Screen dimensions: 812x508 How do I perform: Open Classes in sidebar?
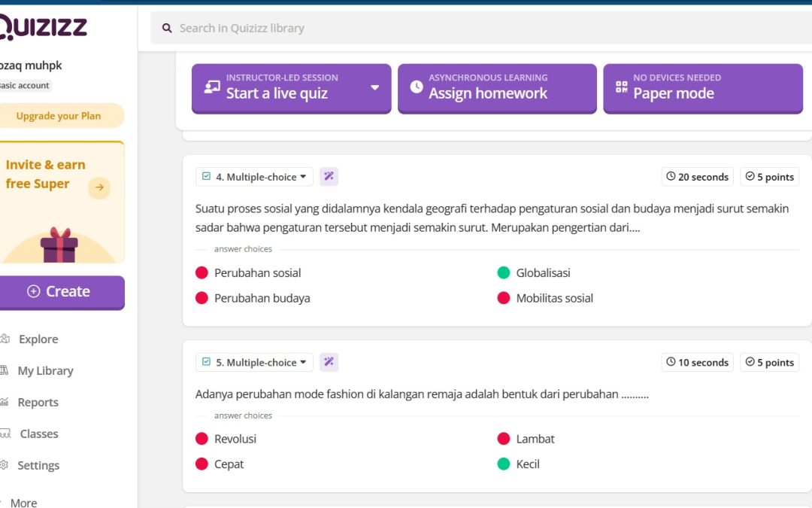pos(39,434)
